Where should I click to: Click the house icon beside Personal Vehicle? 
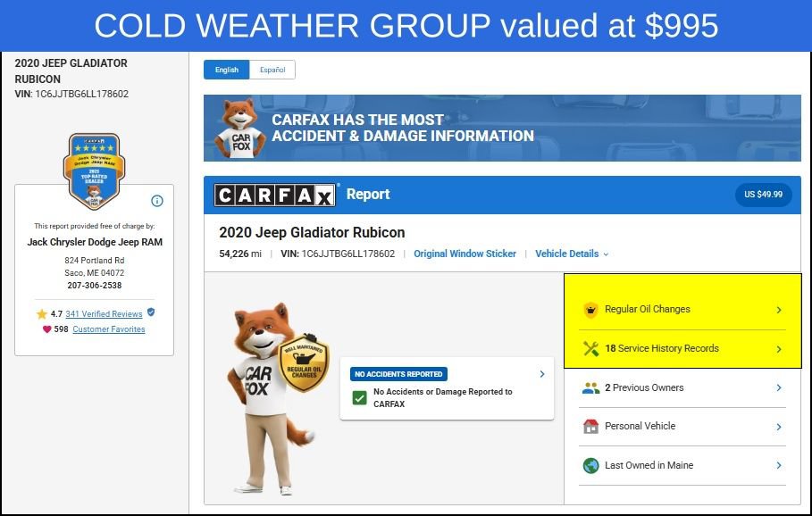click(590, 427)
